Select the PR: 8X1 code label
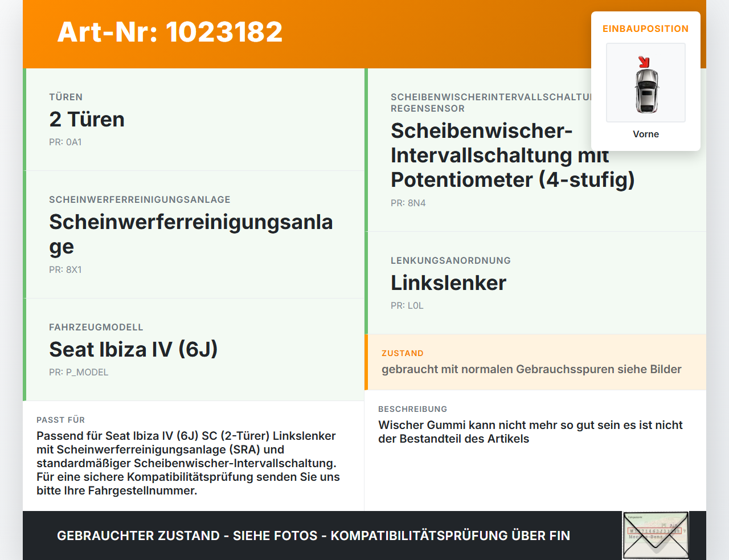Image resolution: width=729 pixels, height=560 pixels. [x=65, y=269]
